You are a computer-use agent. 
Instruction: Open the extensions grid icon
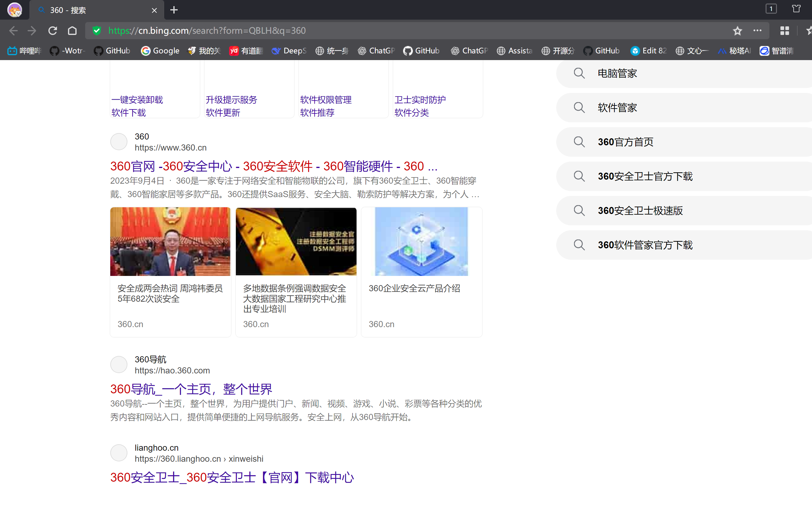(785, 31)
